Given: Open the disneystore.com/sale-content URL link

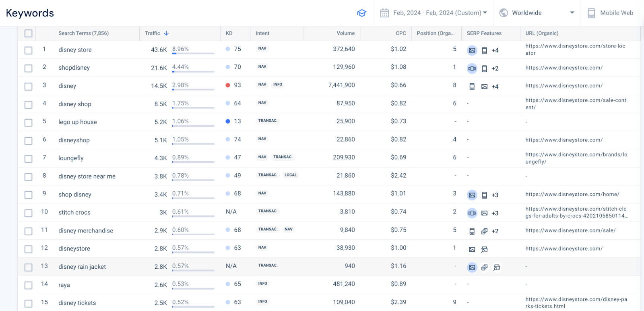Looking at the screenshot, I should [x=576, y=104].
